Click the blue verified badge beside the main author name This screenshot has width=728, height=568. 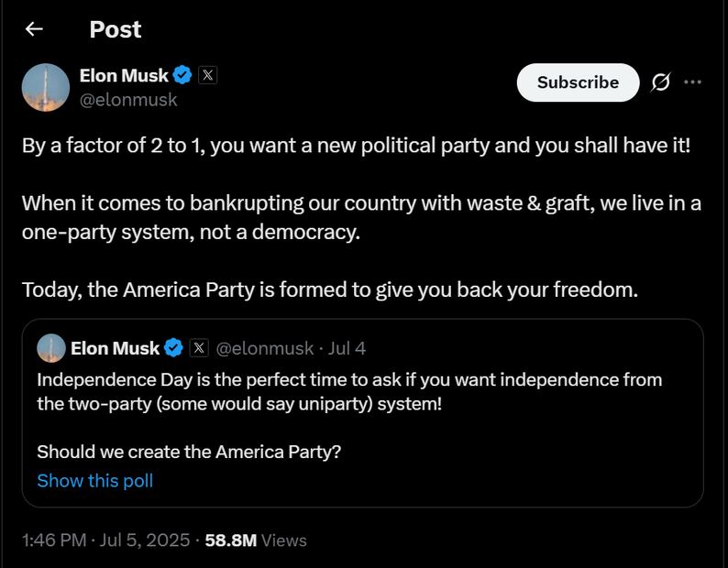click(182, 75)
